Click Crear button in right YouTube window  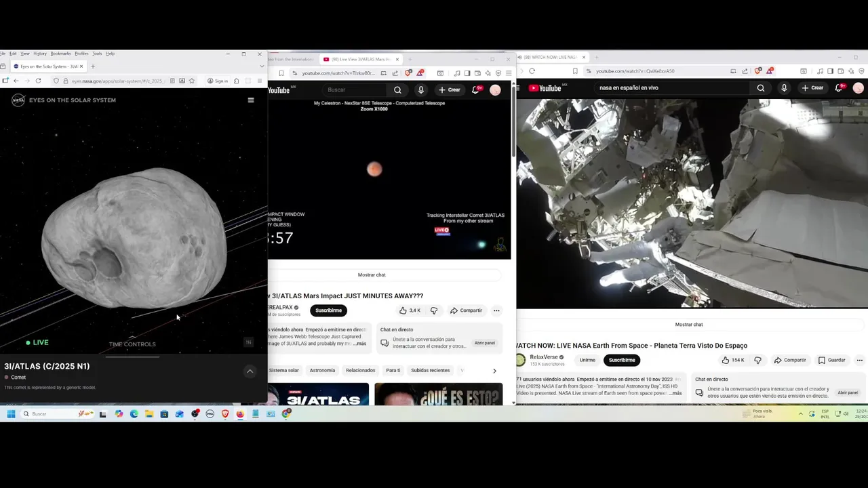tap(812, 87)
